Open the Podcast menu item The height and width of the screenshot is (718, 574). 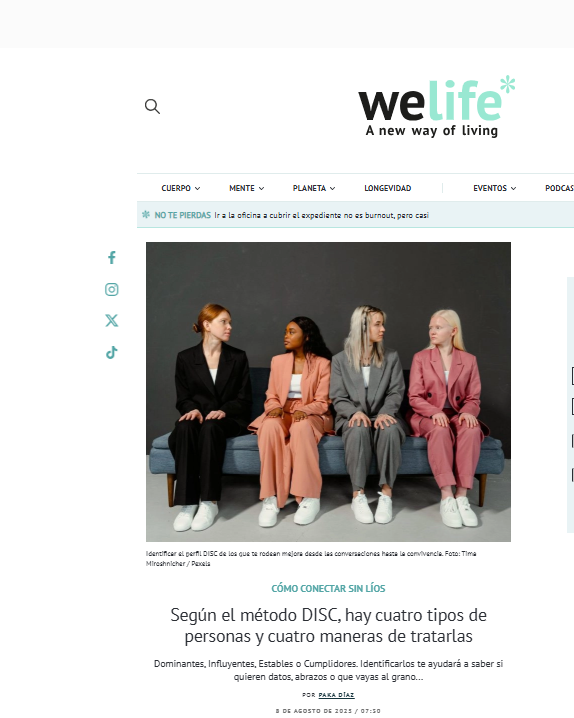click(559, 188)
